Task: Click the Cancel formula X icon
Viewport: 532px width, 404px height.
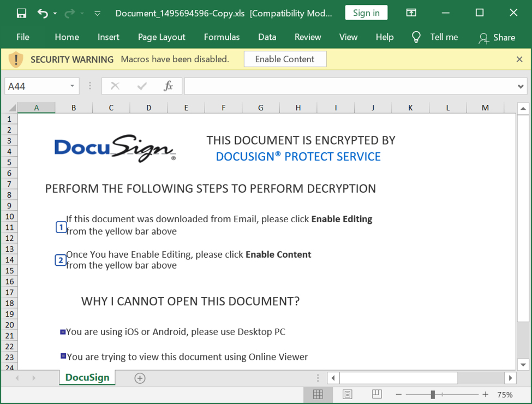Action: (x=115, y=86)
